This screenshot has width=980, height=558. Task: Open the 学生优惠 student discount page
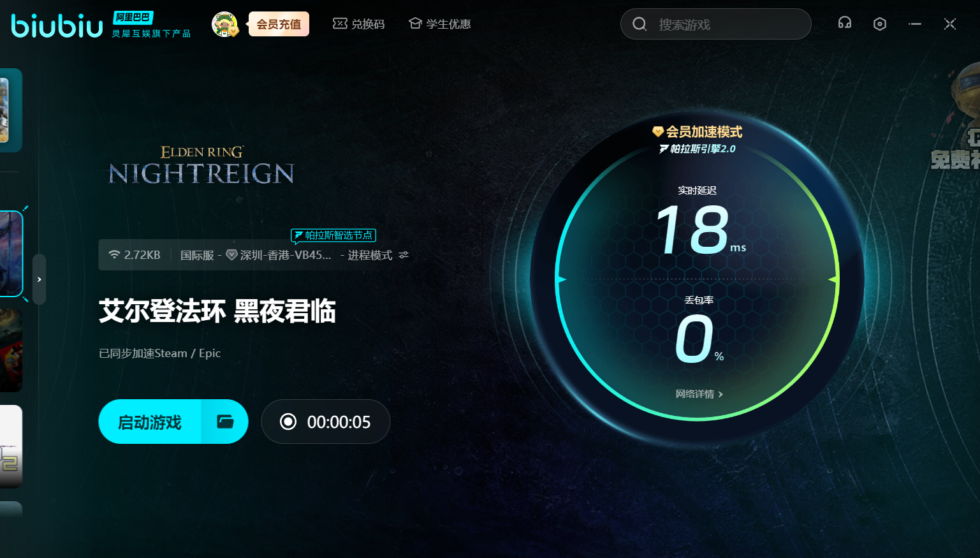click(x=440, y=24)
